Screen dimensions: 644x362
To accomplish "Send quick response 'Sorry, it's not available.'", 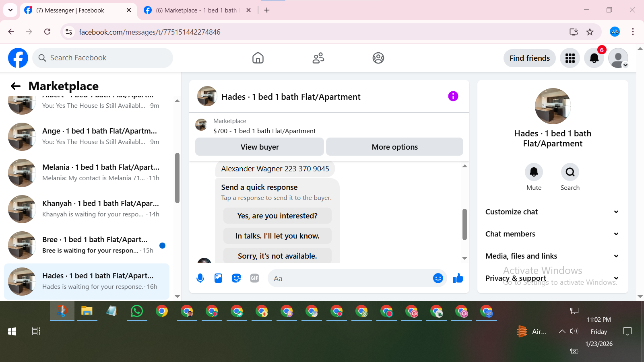I will (x=277, y=256).
